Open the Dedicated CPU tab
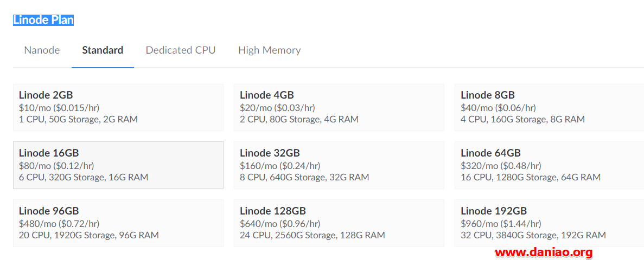This screenshot has height=260, width=644. (181, 50)
